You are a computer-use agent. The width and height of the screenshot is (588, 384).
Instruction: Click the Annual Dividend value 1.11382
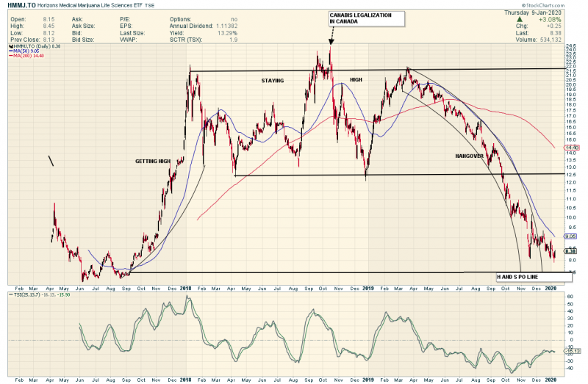click(x=226, y=26)
